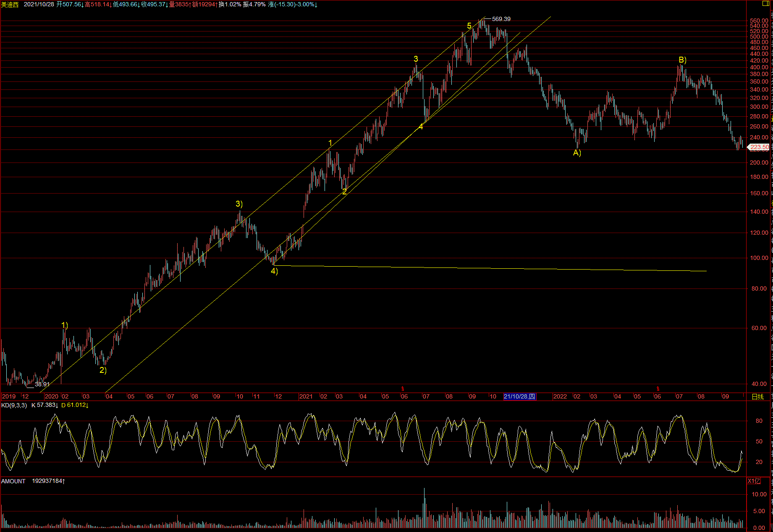The image size is (773, 532).
Task: Switch period using the 日线 button
Action: (x=758, y=397)
